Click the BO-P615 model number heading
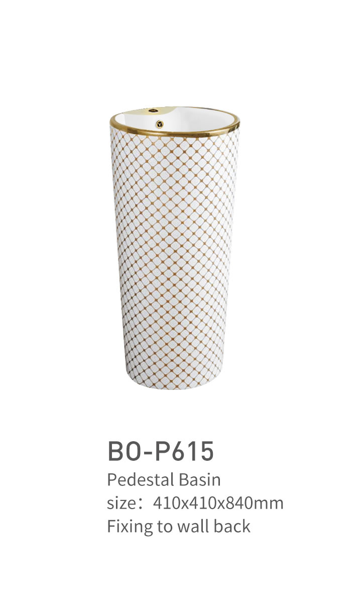The image size is (364, 603). pos(161,450)
